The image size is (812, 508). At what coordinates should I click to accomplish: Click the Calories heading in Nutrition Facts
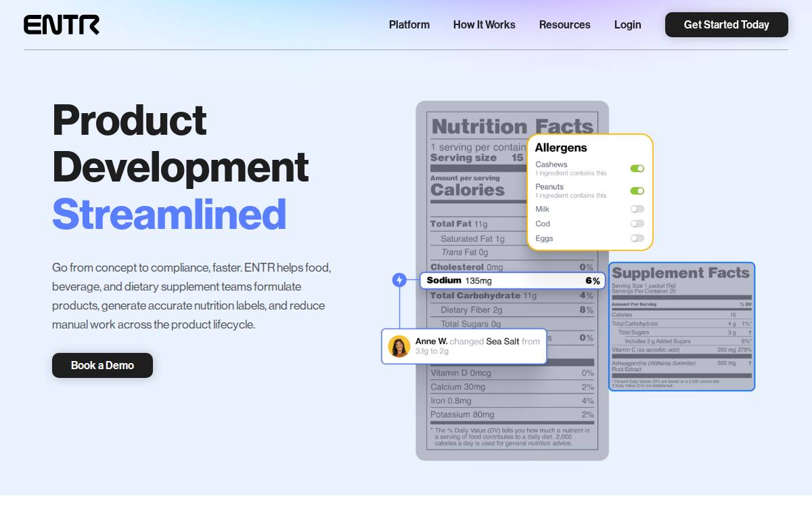tap(468, 190)
